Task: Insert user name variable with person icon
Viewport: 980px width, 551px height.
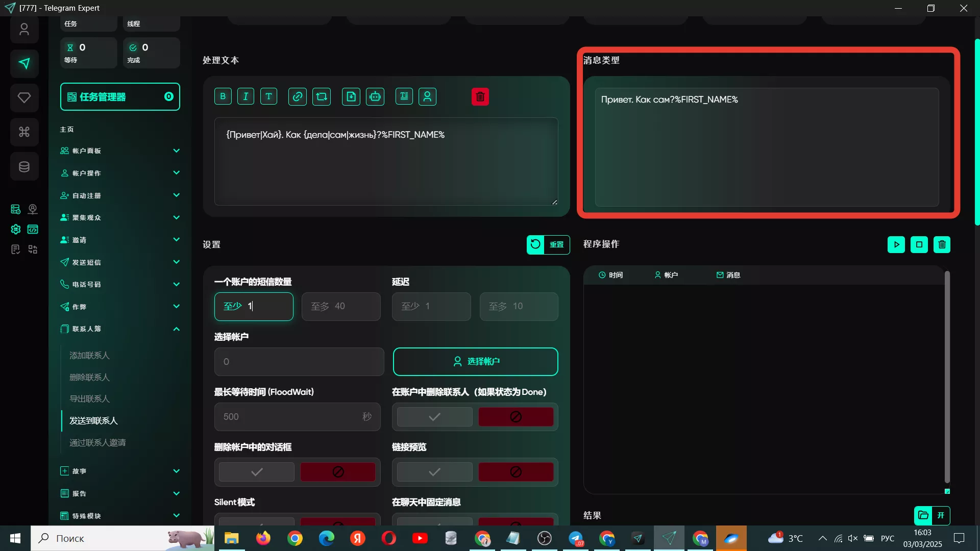Action: click(427, 96)
